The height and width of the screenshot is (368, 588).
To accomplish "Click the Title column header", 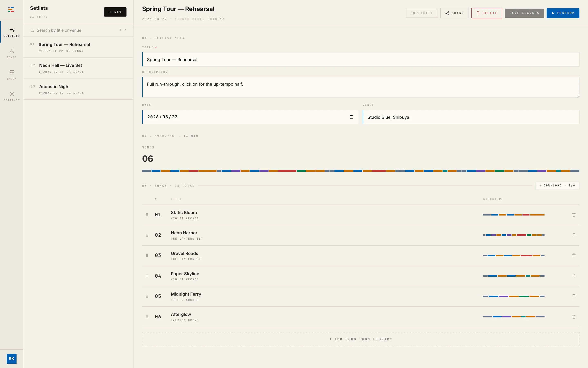I will [x=176, y=199].
